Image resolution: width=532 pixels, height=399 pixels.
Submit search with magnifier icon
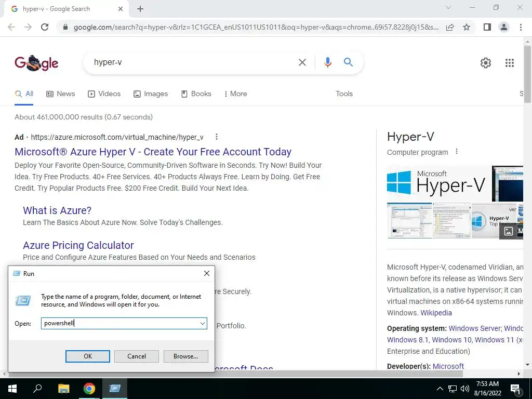coord(348,62)
